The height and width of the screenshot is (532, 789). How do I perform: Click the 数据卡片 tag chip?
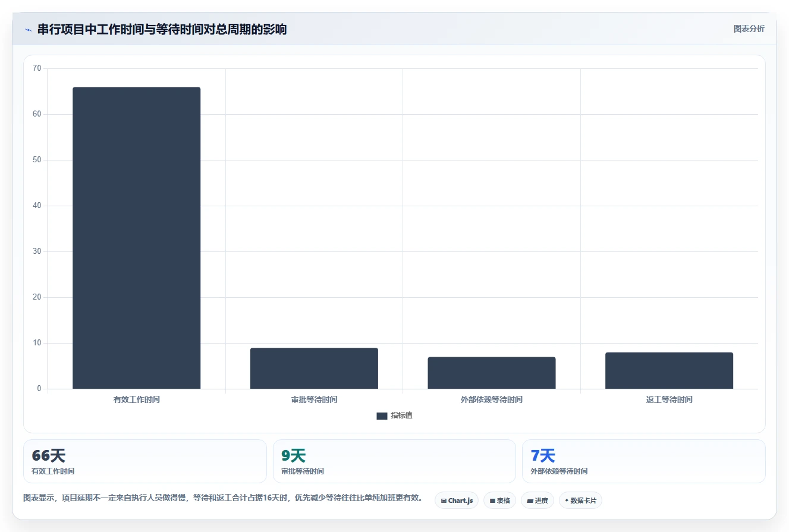[580, 500]
